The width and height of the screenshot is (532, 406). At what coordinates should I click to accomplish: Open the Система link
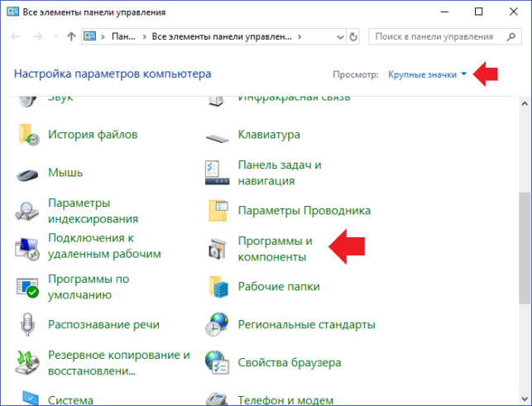click(x=70, y=400)
